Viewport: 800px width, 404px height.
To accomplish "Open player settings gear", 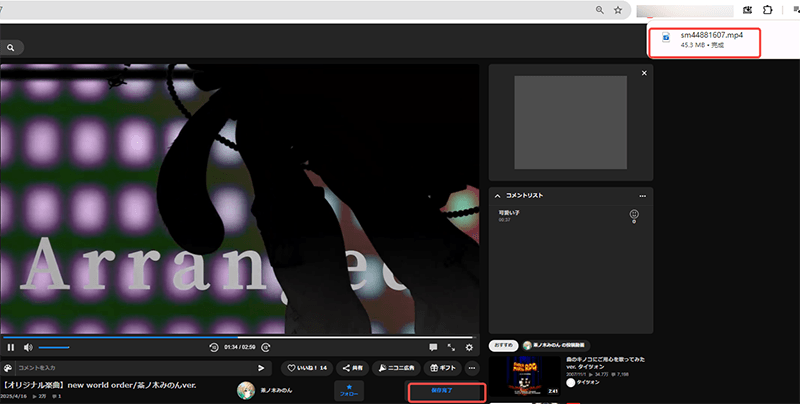I will click(x=468, y=347).
